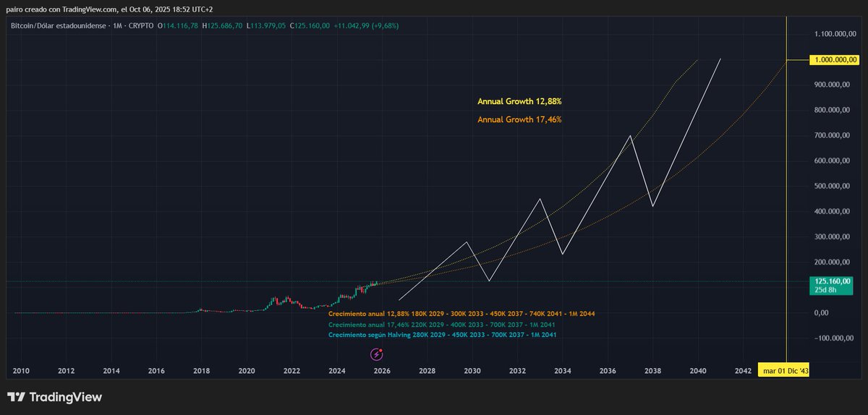
Task: Click the 2010 label on time axis
Action: coord(21,371)
